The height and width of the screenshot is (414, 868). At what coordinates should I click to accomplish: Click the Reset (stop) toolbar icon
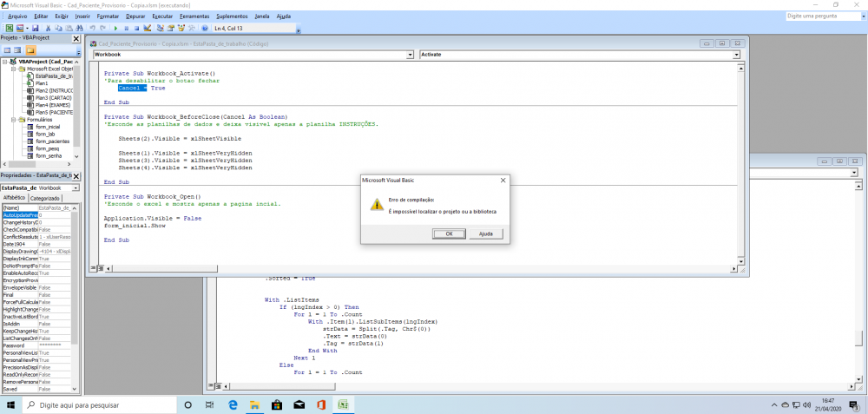(x=135, y=28)
